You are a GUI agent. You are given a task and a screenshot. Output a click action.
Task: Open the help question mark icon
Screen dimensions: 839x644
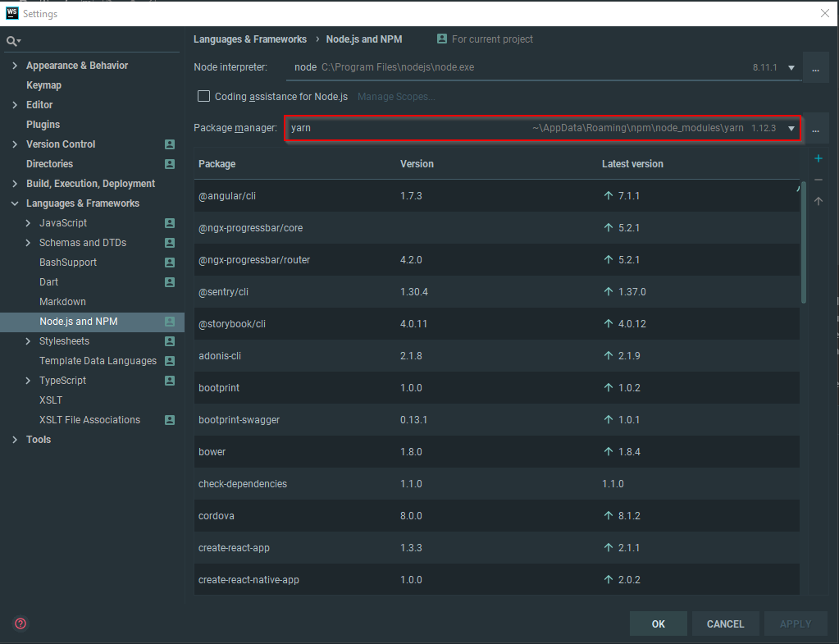pos(21,623)
